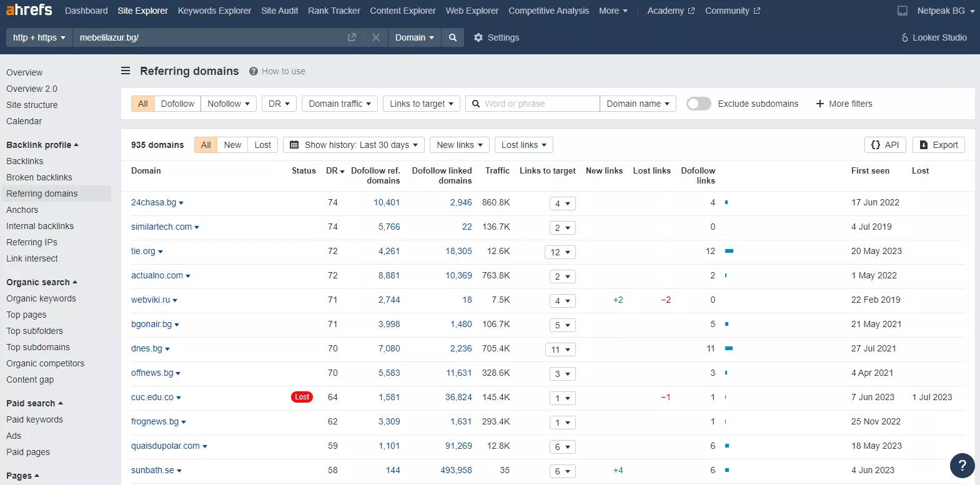This screenshot has height=485, width=980.
Task: Clear the URL input with X icon
Action: pos(376,37)
